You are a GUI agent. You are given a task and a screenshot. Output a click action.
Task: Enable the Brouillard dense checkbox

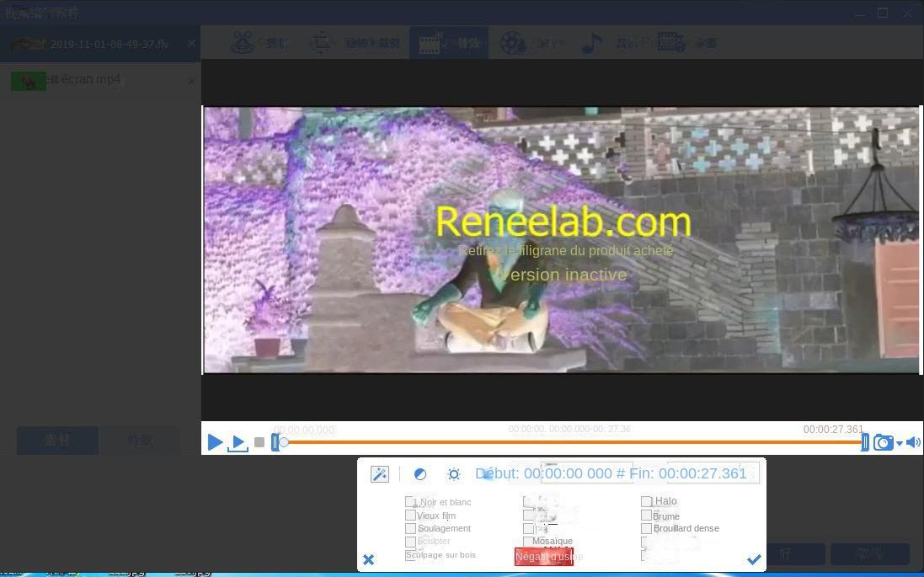click(x=647, y=528)
